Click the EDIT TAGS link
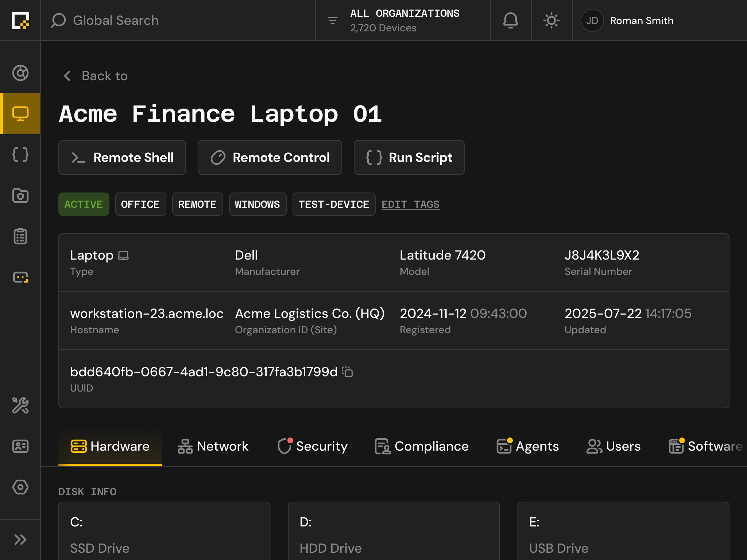The width and height of the screenshot is (747, 560). coord(410,204)
